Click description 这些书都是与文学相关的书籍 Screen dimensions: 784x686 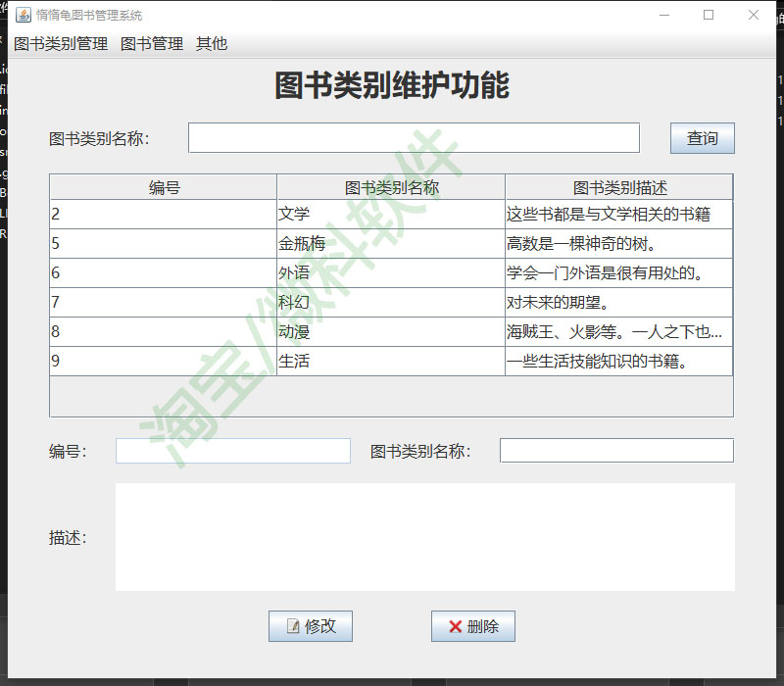click(619, 215)
